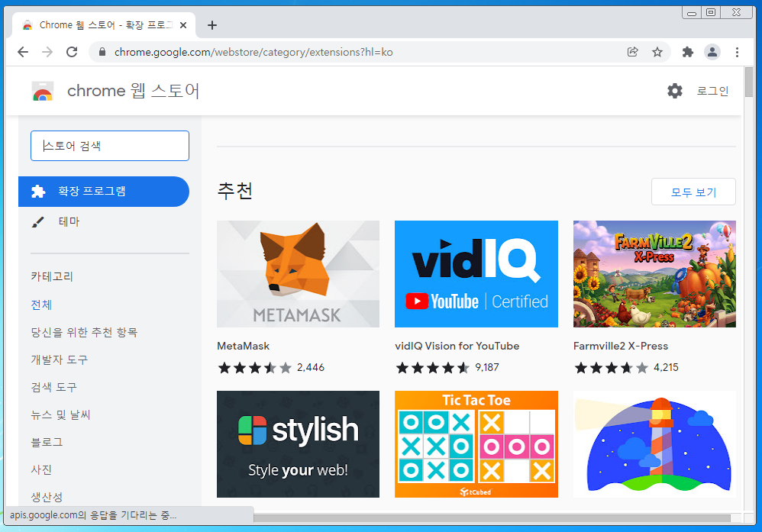Viewport: 762px width, 532px height.
Task: Choose the 블로그 category
Action: [47, 442]
